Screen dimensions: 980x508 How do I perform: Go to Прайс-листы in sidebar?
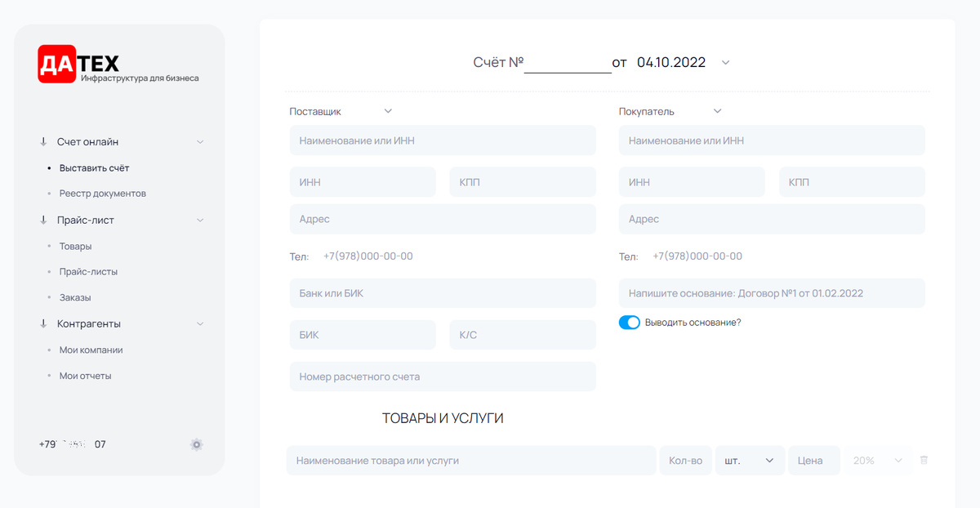[88, 271]
